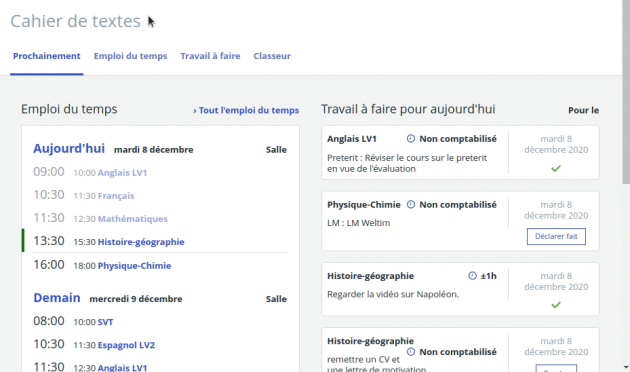The width and height of the screenshot is (630, 372).
Task: Open the Anglais LV1 lesson at 09:00
Action: point(123,173)
